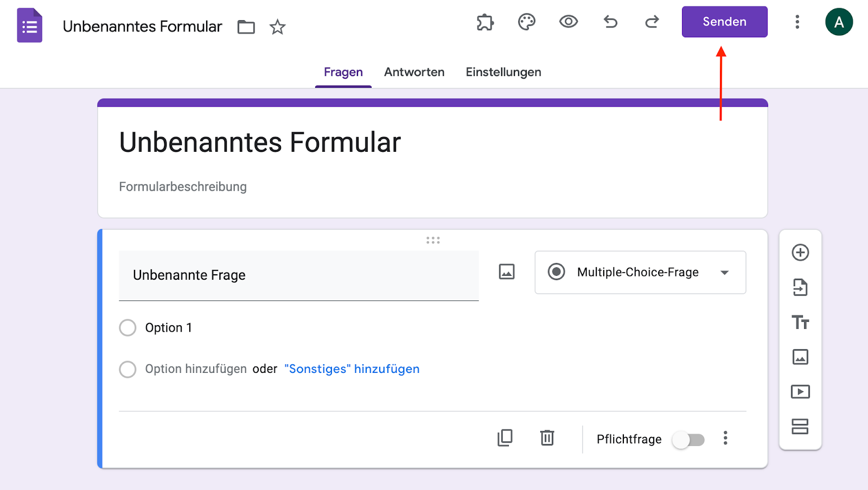
Task: Click the undo arrow icon
Action: point(610,22)
